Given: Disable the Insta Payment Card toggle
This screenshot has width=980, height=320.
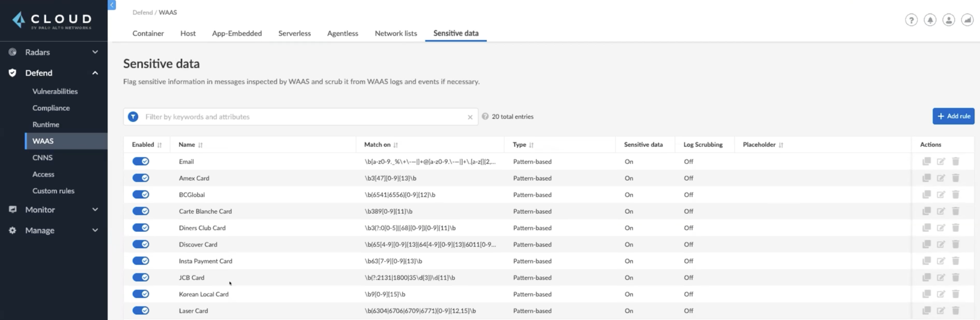Looking at the screenshot, I should point(141,261).
